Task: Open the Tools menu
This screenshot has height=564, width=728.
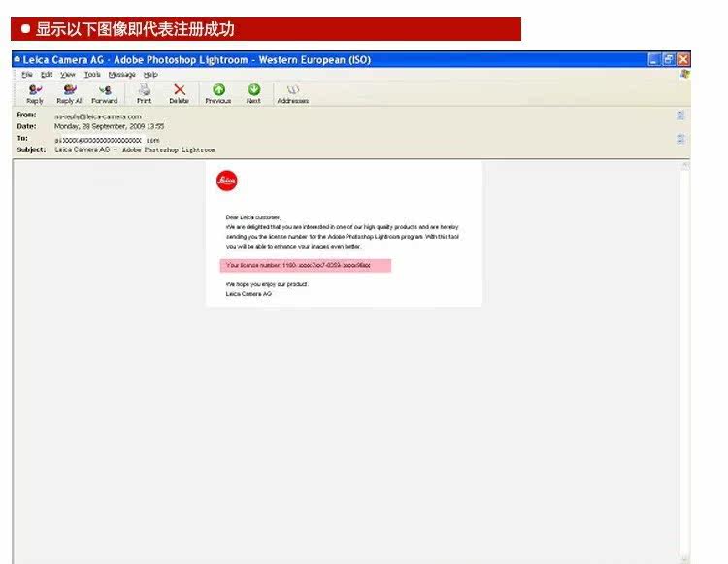Action: [x=92, y=75]
